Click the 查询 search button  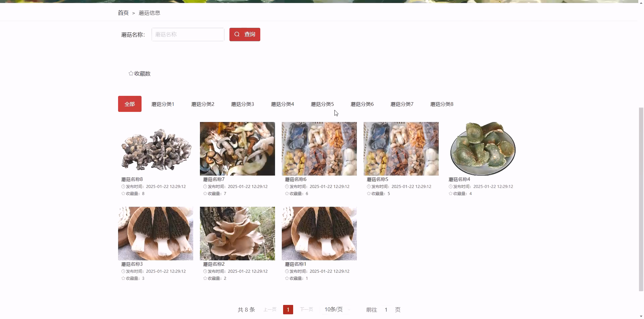[x=245, y=34]
